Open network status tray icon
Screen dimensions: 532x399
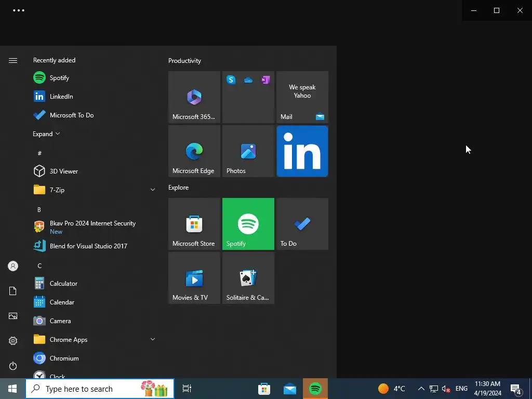[x=434, y=389]
